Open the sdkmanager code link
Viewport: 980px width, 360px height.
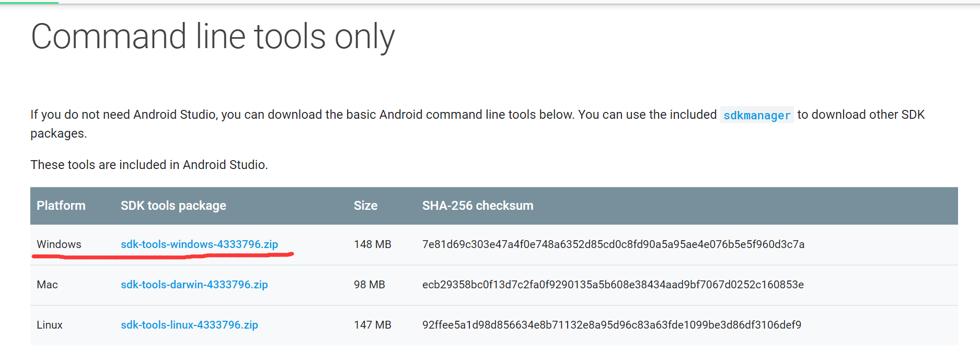point(757,115)
